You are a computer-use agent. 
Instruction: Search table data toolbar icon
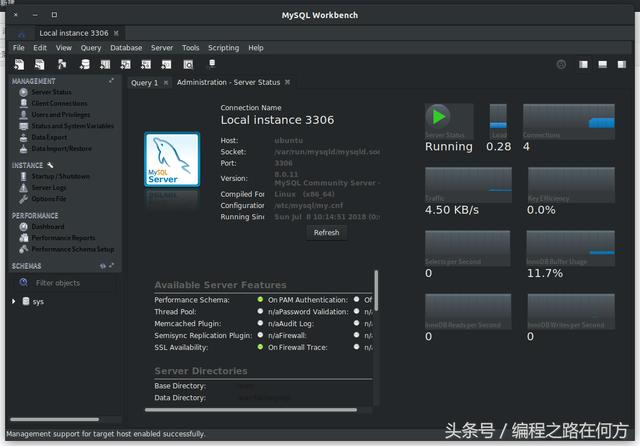[188, 64]
